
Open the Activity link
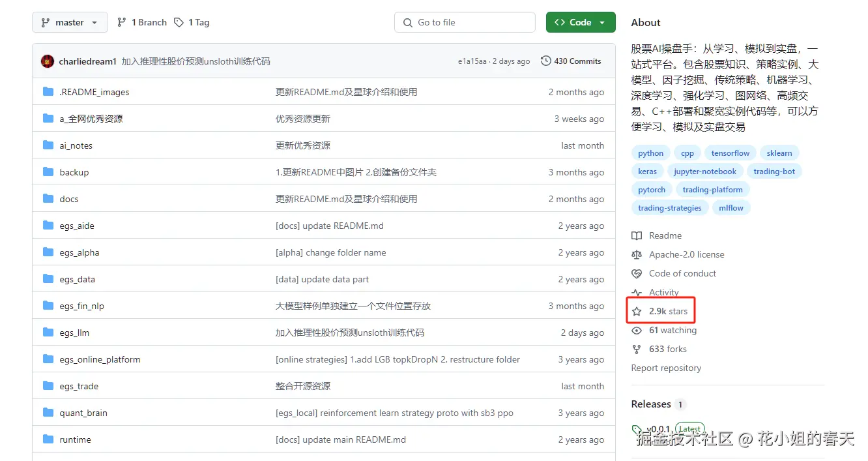coord(664,292)
